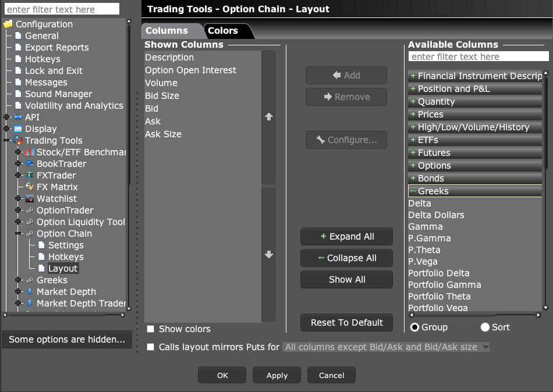Open Option Chain Hotkeys page
The width and height of the screenshot is (553, 392).
coord(66,256)
